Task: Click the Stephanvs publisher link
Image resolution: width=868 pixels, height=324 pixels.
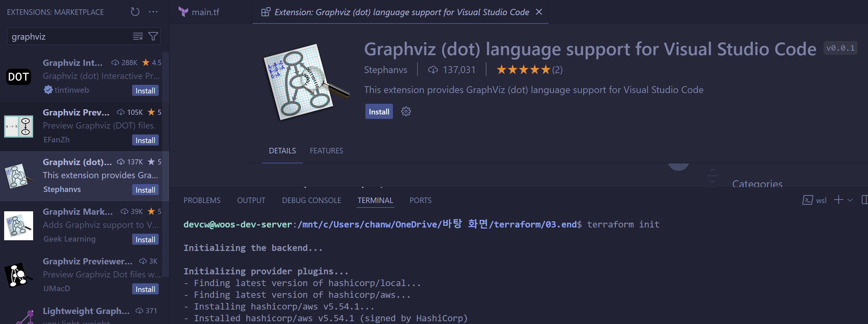Action: (x=385, y=70)
